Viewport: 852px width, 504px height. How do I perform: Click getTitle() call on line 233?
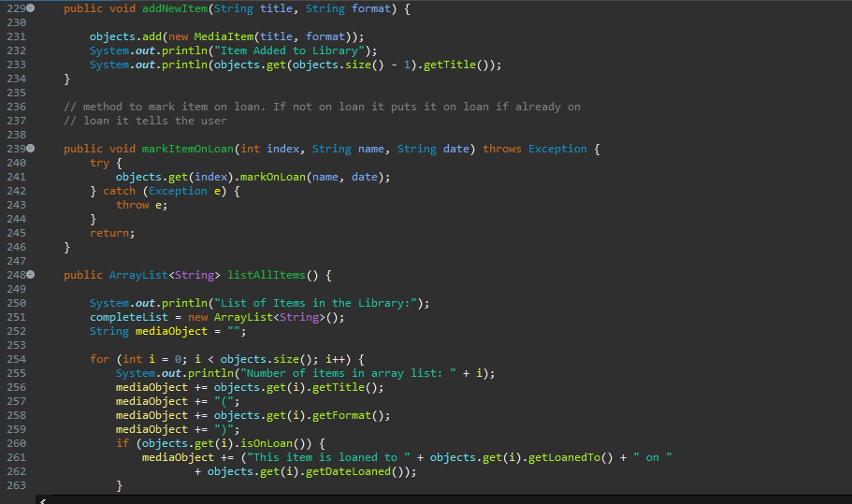(455, 65)
